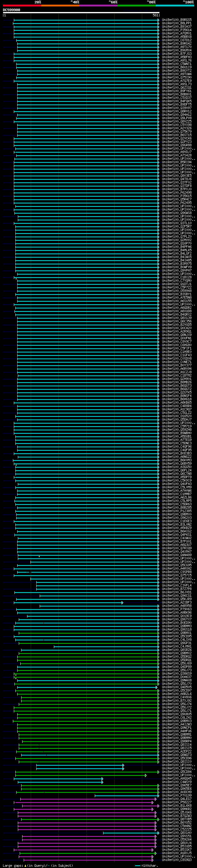Select hit label UniRef100_P35615

click(176, 196)
